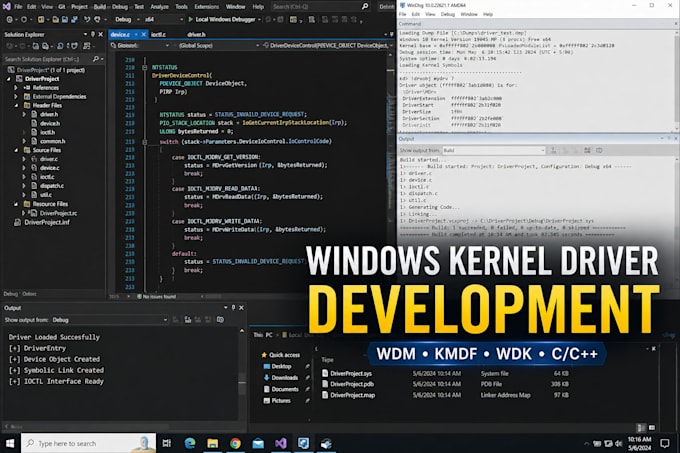
Task: Open the Global Scope dropdown
Action: click(x=216, y=46)
